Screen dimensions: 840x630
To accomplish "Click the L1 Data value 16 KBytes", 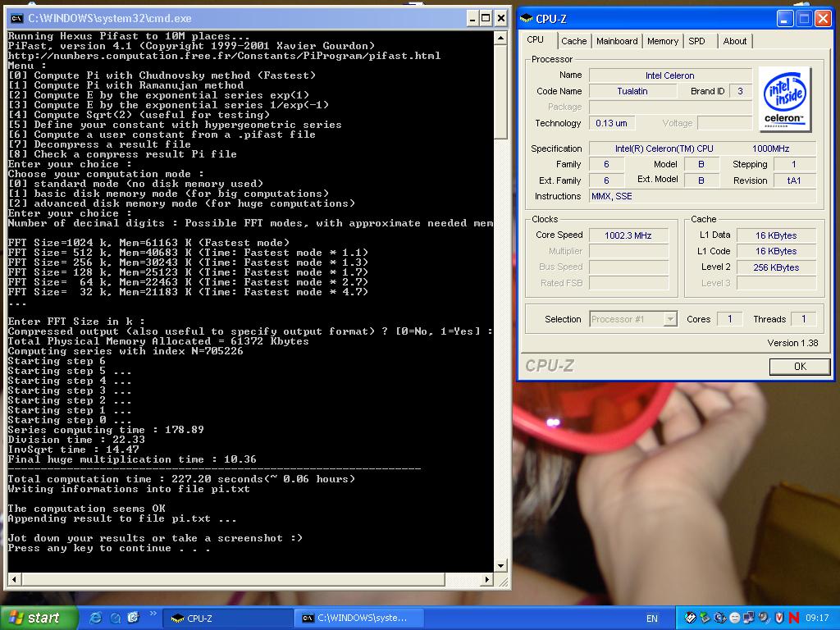I will [776, 235].
